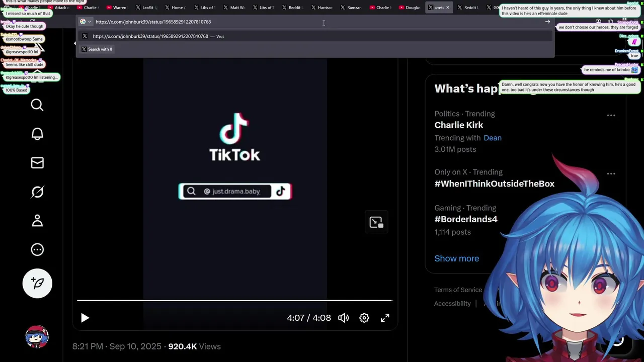Switch to the Warren tab
Image resolution: width=644 pixels, height=362 pixels.
pyautogui.click(x=117, y=8)
